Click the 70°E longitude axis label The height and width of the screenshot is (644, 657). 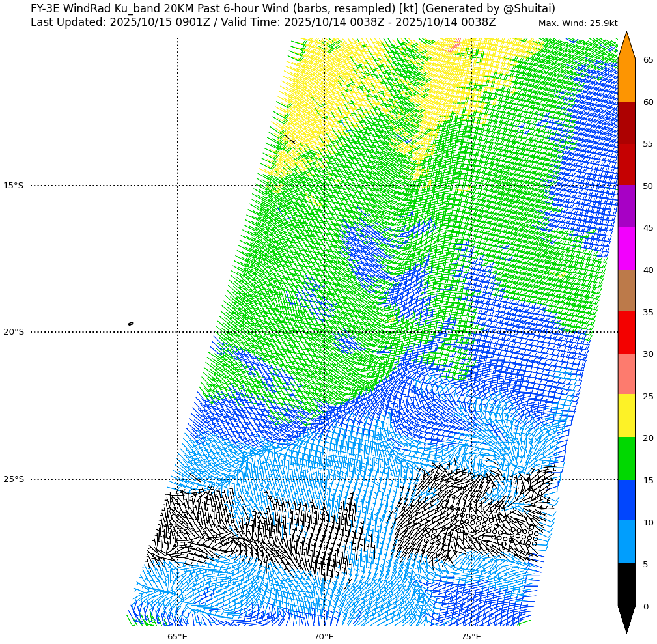coord(324,636)
